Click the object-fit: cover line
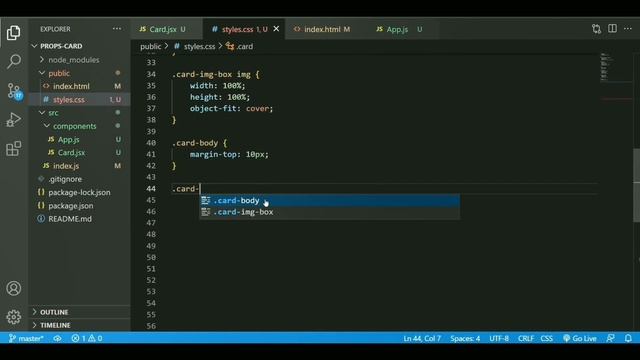Screen dimensions: 640x360 [231, 109]
